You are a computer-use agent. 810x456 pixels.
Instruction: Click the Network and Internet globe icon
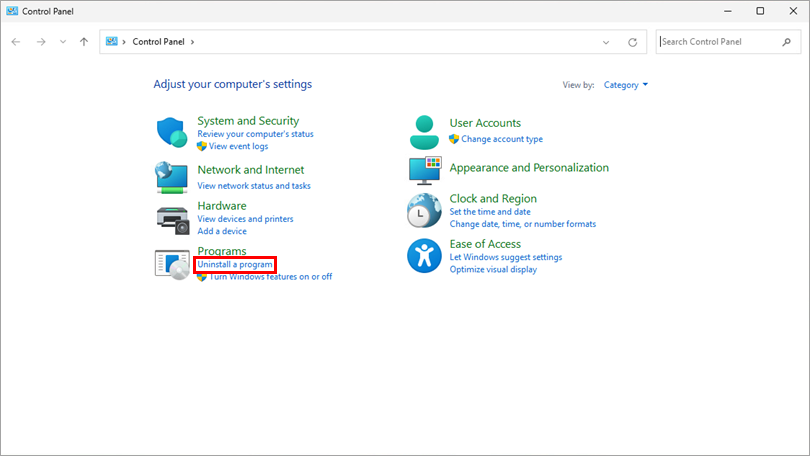pos(172,177)
